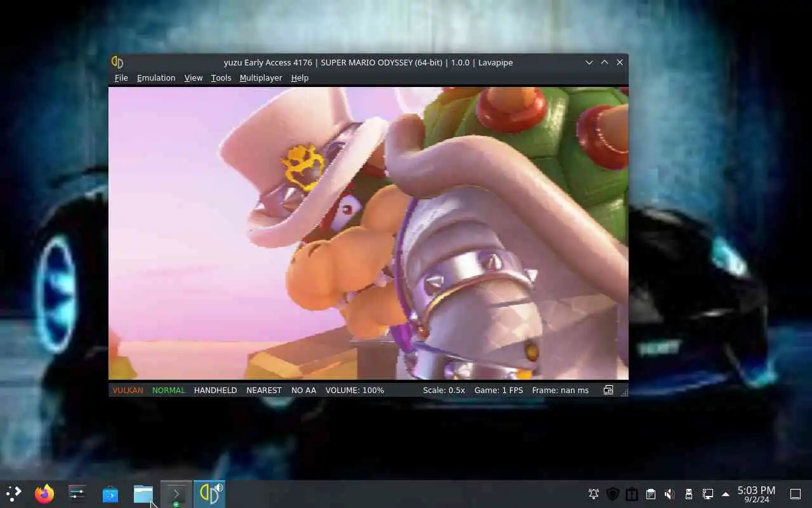Viewport: 812px width, 508px height.
Task: Click the Scale: 0.5x status text
Action: click(444, 390)
